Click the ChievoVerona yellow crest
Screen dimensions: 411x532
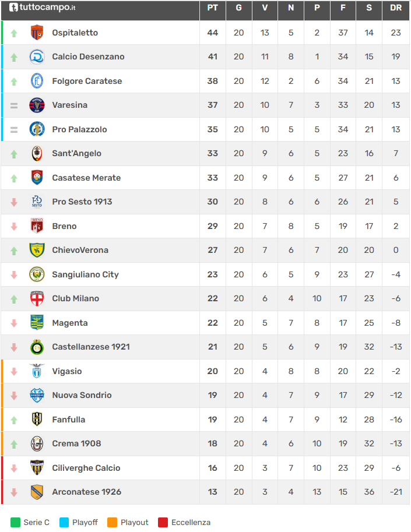click(x=37, y=250)
